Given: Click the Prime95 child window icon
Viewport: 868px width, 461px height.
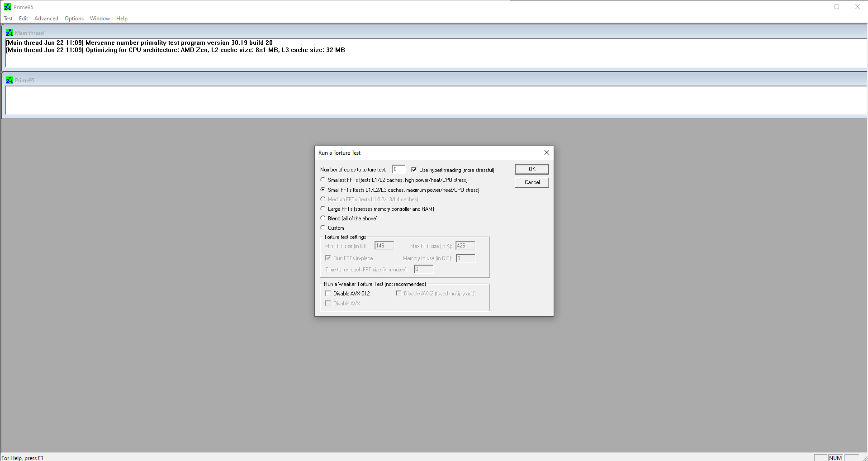Looking at the screenshot, I should [x=9, y=80].
